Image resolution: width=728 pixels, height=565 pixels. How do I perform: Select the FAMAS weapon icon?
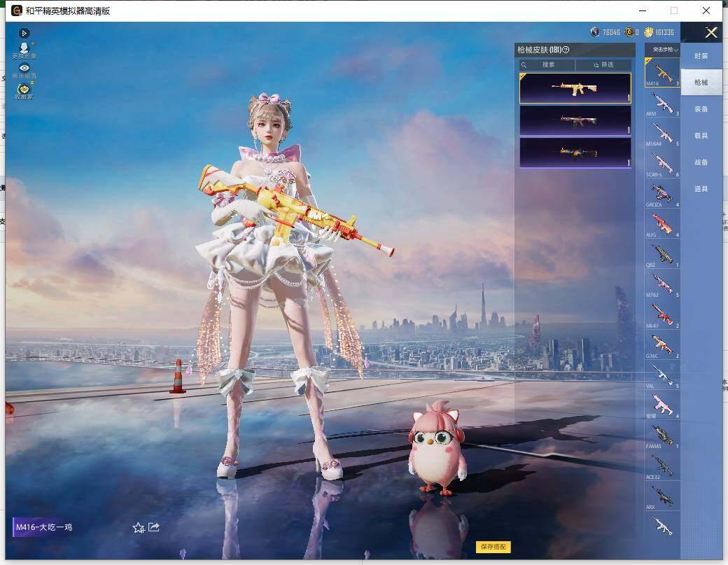(x=662, y=435)
